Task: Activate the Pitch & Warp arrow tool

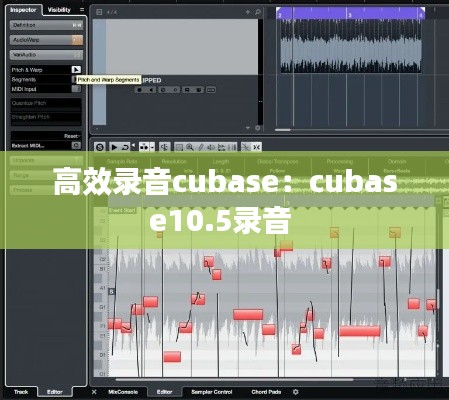Action: point(76,70)
